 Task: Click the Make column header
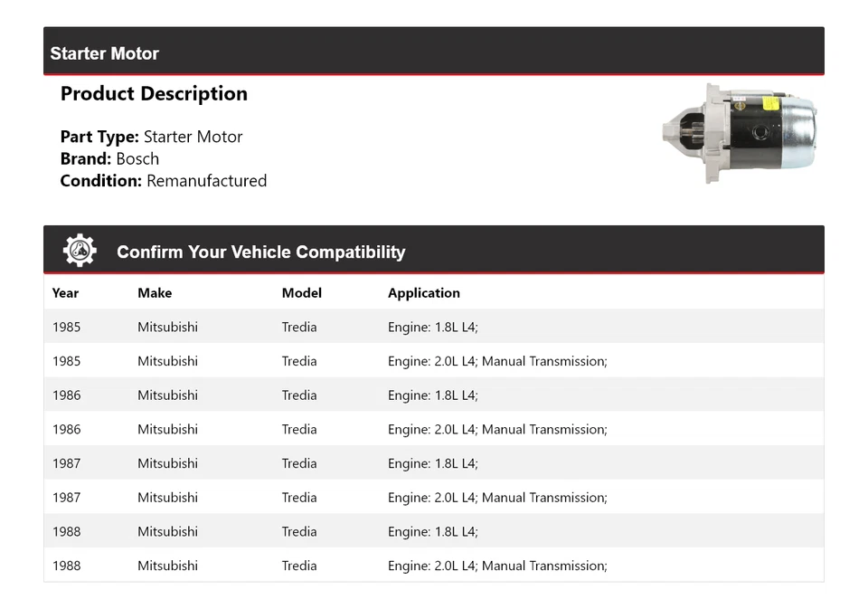(x=155, y=293)
